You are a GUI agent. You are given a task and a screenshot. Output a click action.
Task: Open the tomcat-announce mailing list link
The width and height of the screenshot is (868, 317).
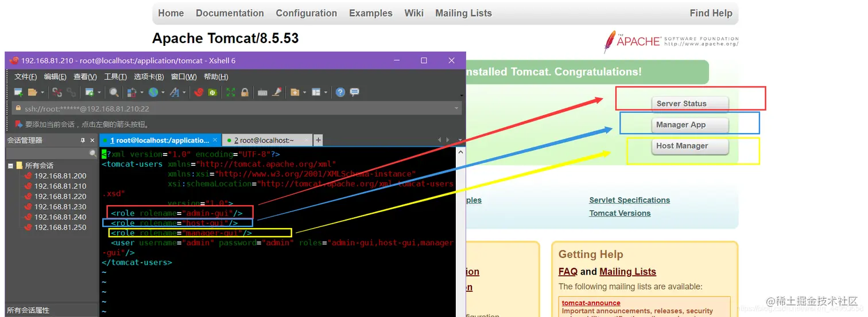591,303
